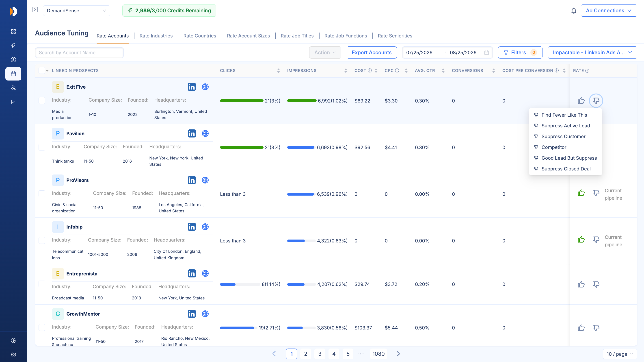Open the Filters button

520,52
